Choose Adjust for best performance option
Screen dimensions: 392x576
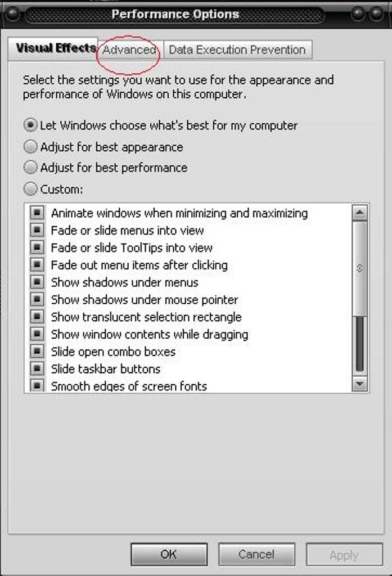pos(31,168)
